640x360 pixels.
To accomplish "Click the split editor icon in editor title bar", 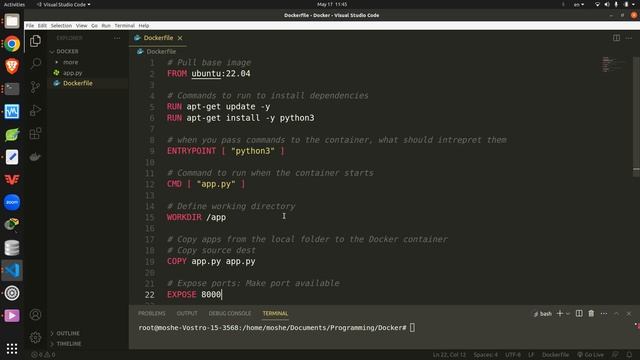I will click(x=616, y=38).
